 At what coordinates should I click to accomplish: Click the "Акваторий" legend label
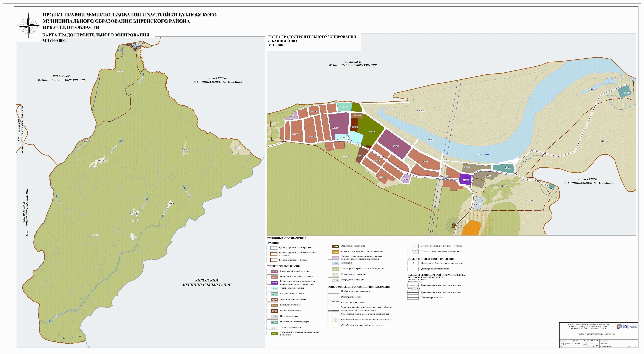347,263
